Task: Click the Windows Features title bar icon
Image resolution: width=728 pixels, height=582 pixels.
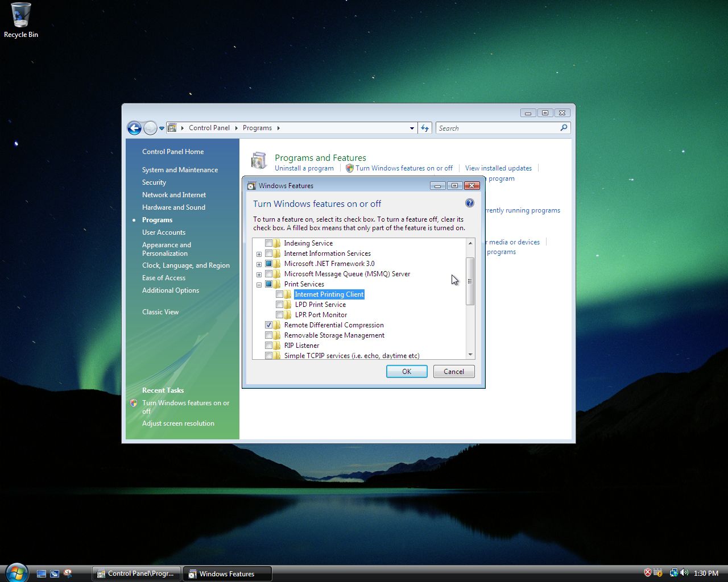Action: coord(251,185)
